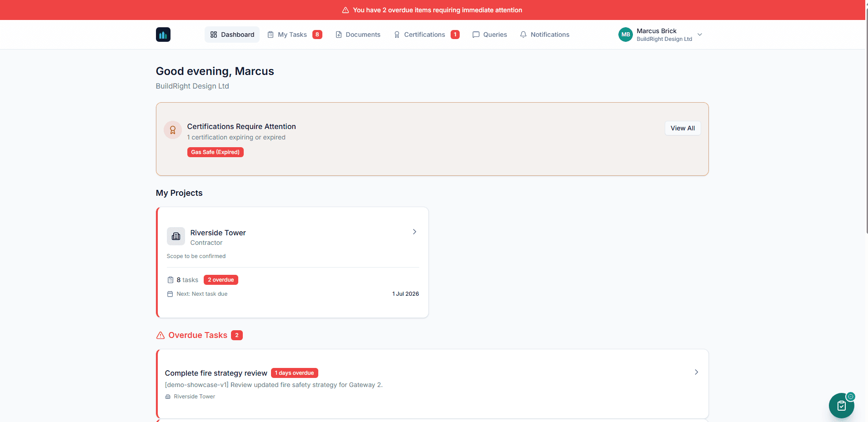Click the Scope to be confirmed text
Screen dimensions: 868x422
(196, 256)
